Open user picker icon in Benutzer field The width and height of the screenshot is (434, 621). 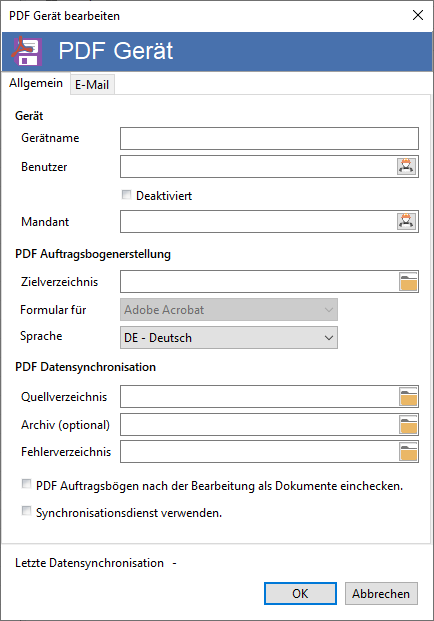click(x=406, y=166)
